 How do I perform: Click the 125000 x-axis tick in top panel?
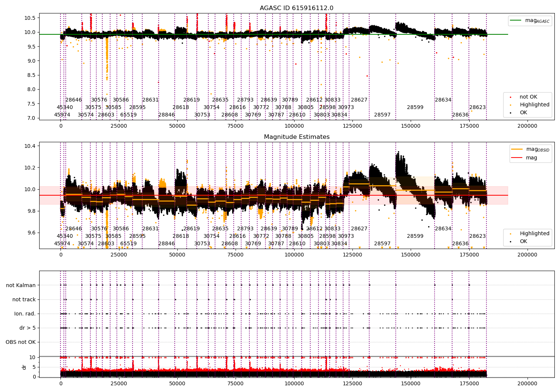pos(352,126)
